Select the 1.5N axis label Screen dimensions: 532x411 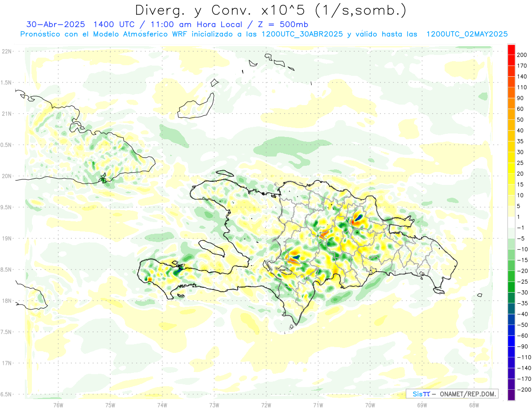[x=7, y=82]
